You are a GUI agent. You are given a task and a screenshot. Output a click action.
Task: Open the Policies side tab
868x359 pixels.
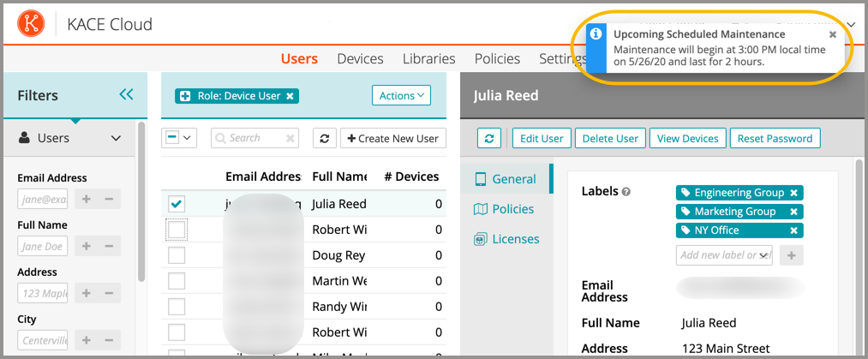(x=512, y=209)
